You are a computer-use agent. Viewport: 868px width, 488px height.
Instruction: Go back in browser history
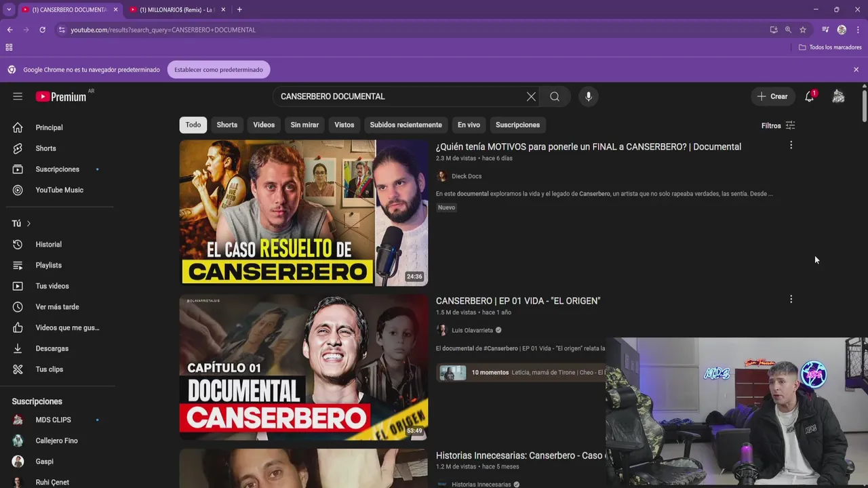(9, 30)
